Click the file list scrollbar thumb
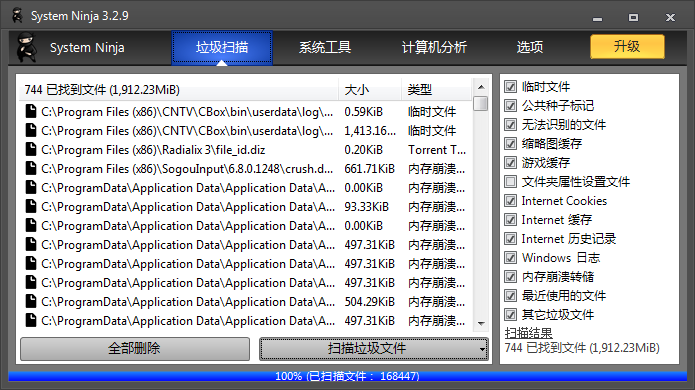695x390 pixels. click(481, 103)
